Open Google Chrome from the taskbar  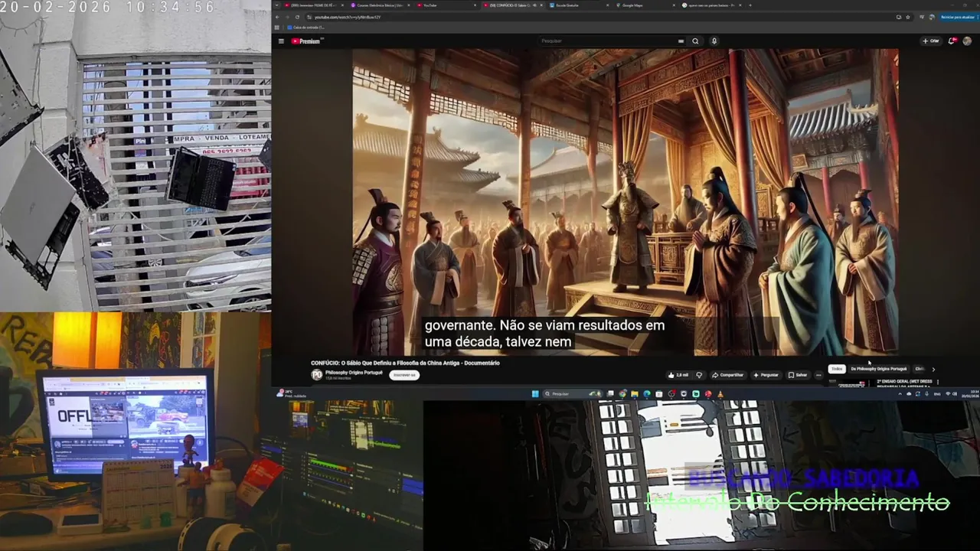622,394
